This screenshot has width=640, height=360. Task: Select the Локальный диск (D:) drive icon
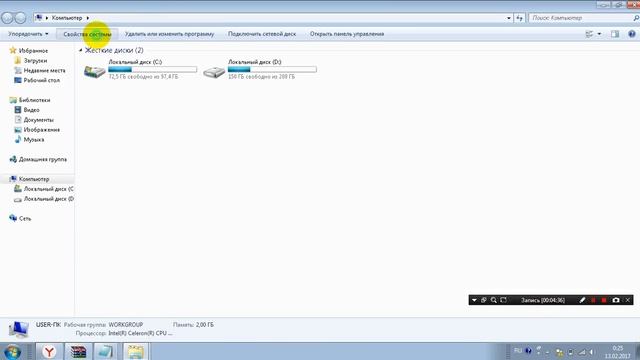[214, 72]
